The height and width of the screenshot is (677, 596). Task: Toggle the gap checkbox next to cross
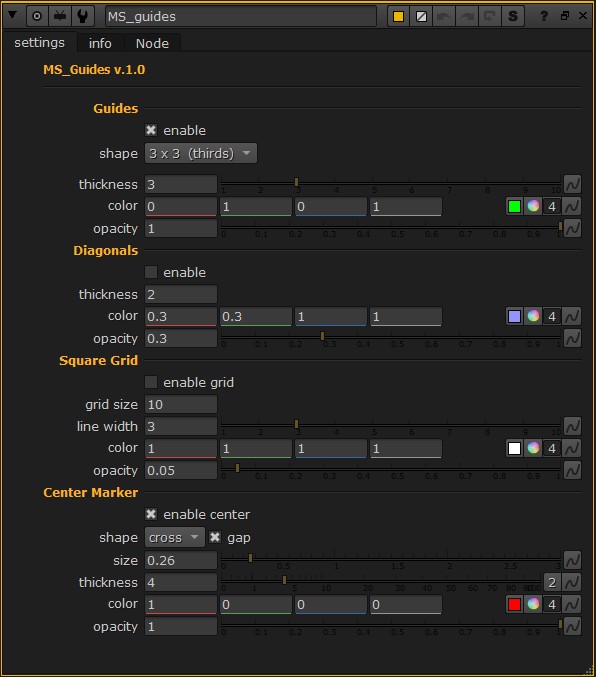point(215,537)
